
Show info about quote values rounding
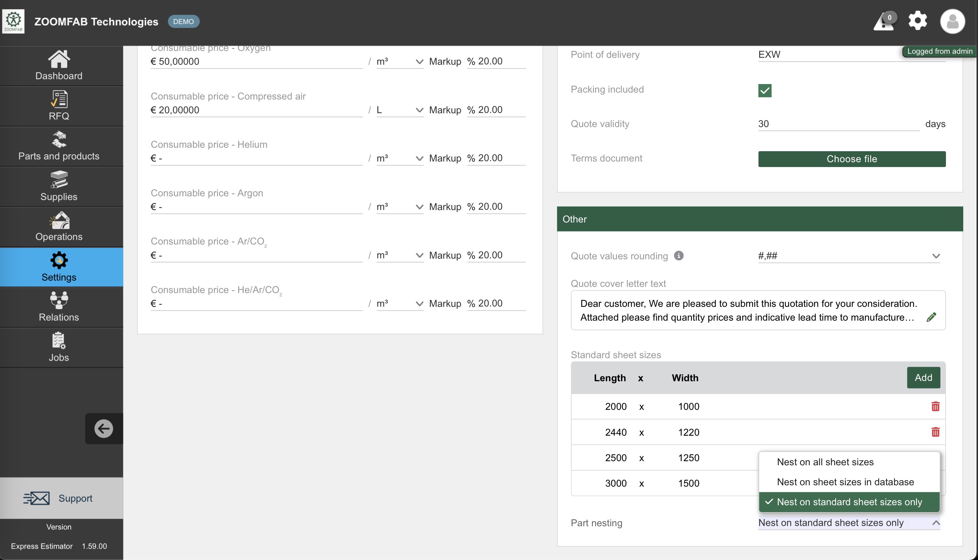[679, 256]
